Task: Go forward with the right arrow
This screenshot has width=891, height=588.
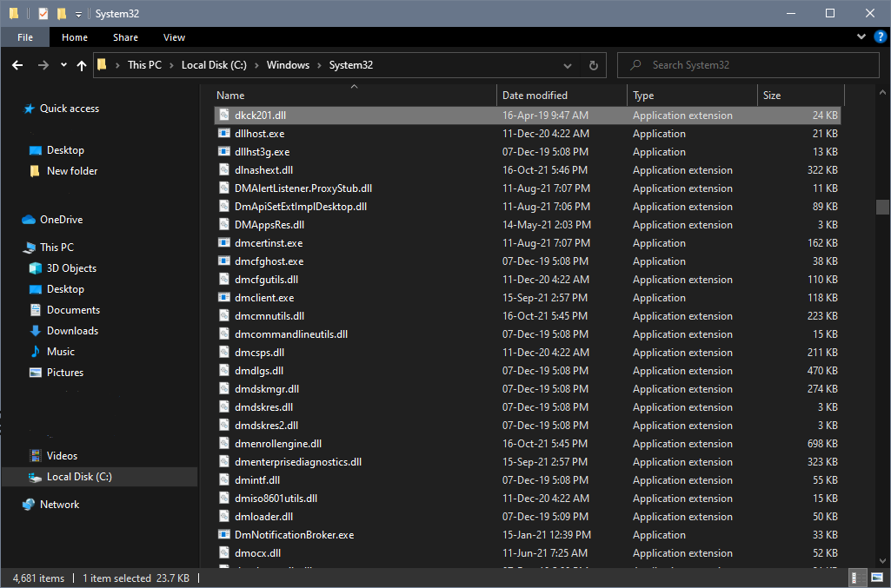Action: (x=43, y=65)
